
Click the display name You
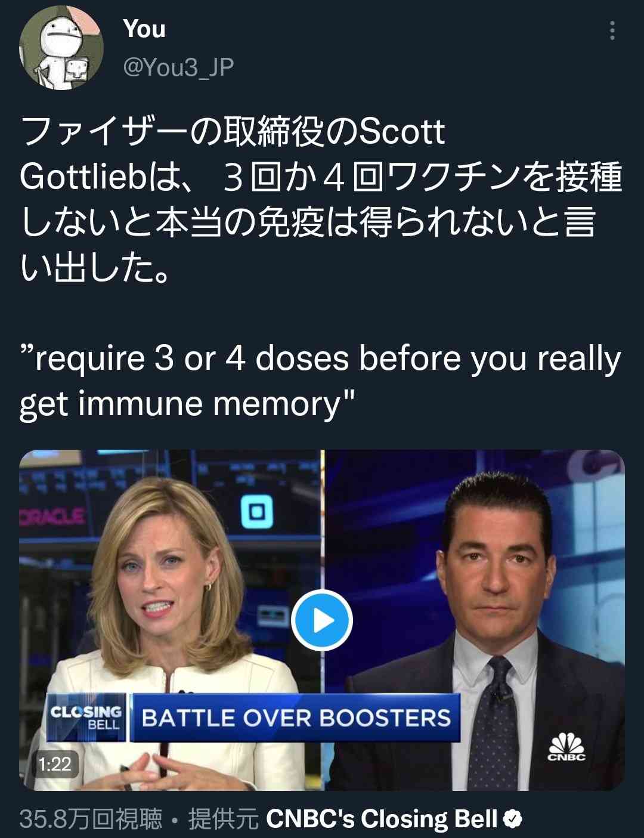(144, 29)
